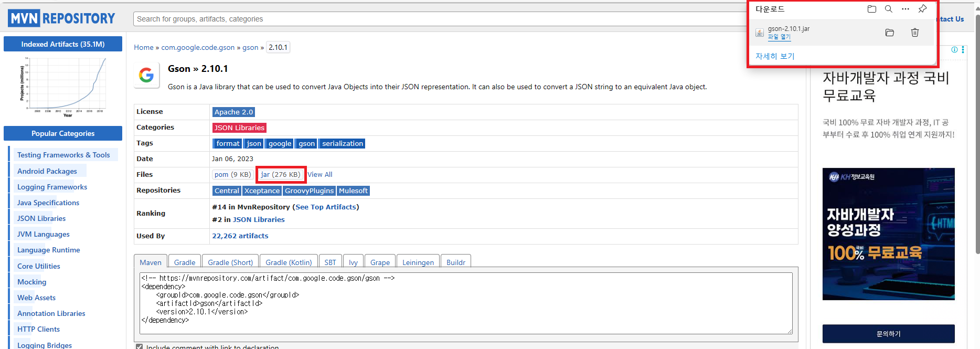Click the gson-2.10.1.jar file icon

[760, 33]
